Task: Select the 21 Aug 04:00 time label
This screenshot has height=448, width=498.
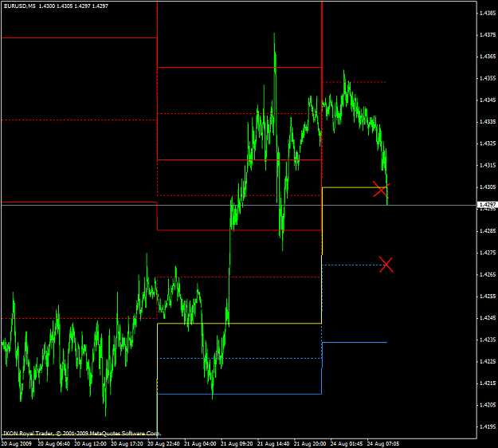Action: pyautogui.click(x=200, y=443)
